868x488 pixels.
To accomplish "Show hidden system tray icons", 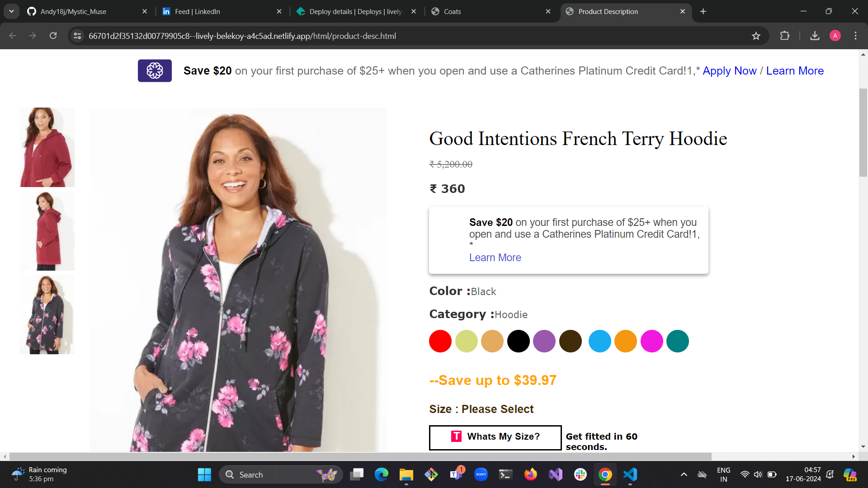I will click(x=684, y=474).
